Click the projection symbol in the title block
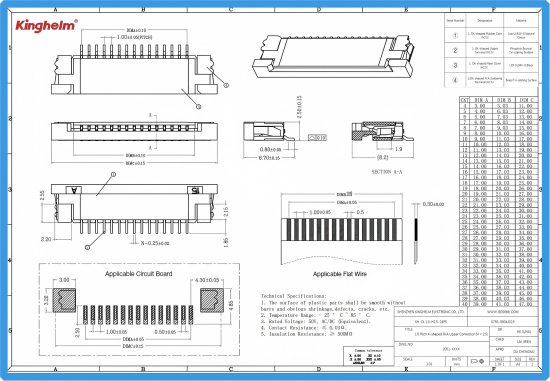The height and width of the screenshot is (381, 550). coord(477,361)
